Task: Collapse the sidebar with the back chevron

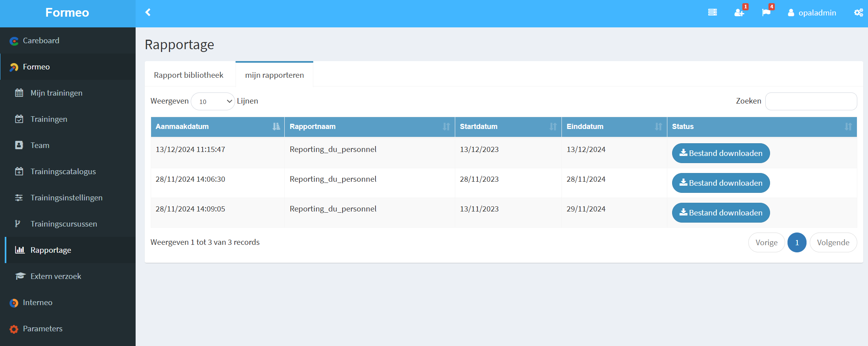Action: pyautogui.click(x=148, y=12)
